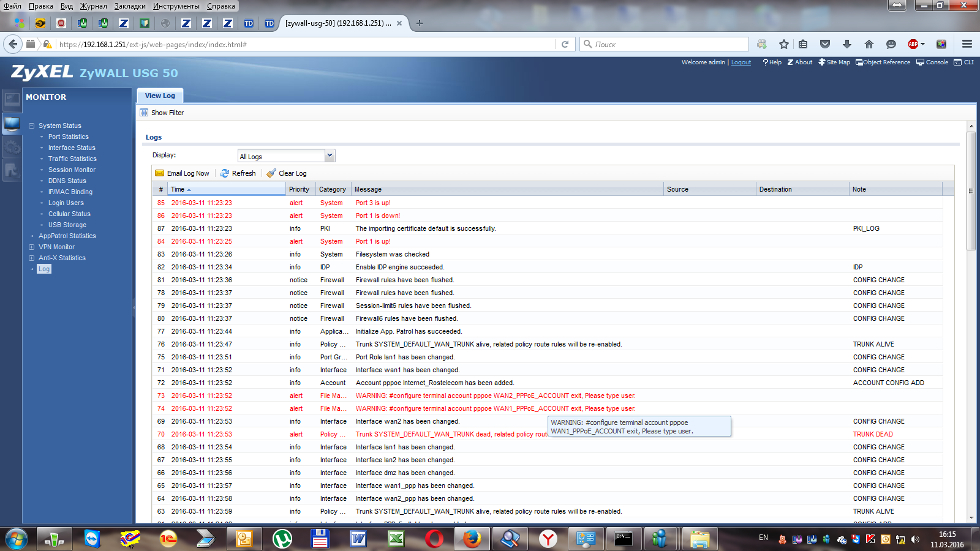Collapse the System Status tree node
This screenshot has height=551, width=980.
point(31,126)
